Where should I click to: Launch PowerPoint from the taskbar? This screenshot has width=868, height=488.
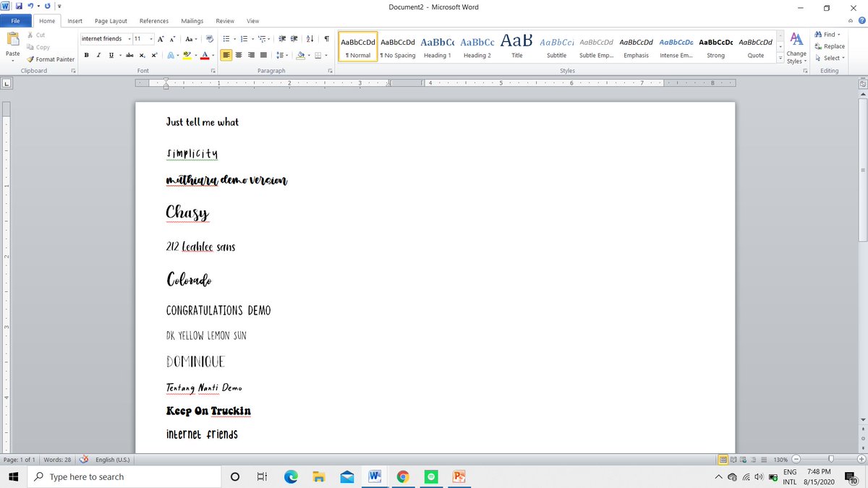click(x=459, y=476)
